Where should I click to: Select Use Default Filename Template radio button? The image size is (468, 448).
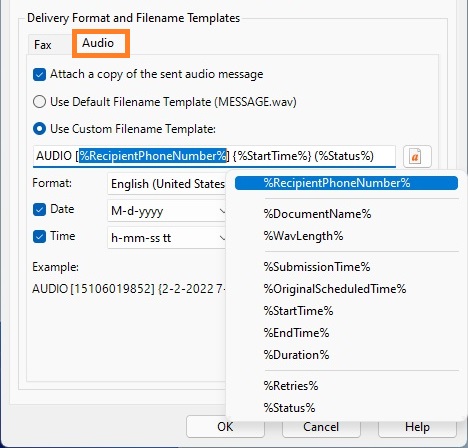(x=39, y=102)
